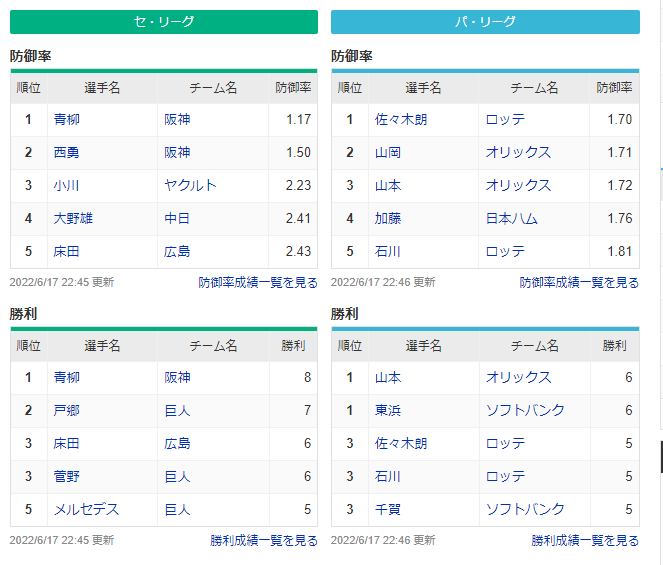Screen dimensions: 663x565
Task: View full Central League wins rankings list
Action: click(x=264, y=540)
